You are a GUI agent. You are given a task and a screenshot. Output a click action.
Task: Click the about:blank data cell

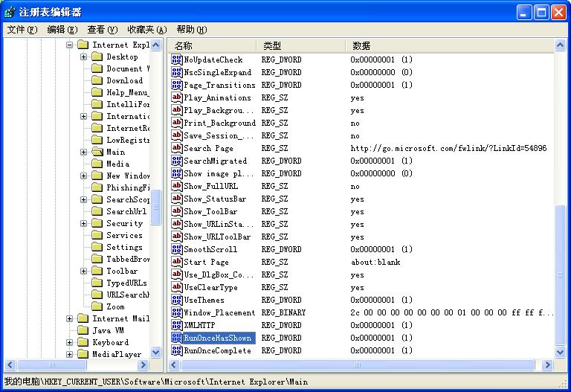pos(375,262)
